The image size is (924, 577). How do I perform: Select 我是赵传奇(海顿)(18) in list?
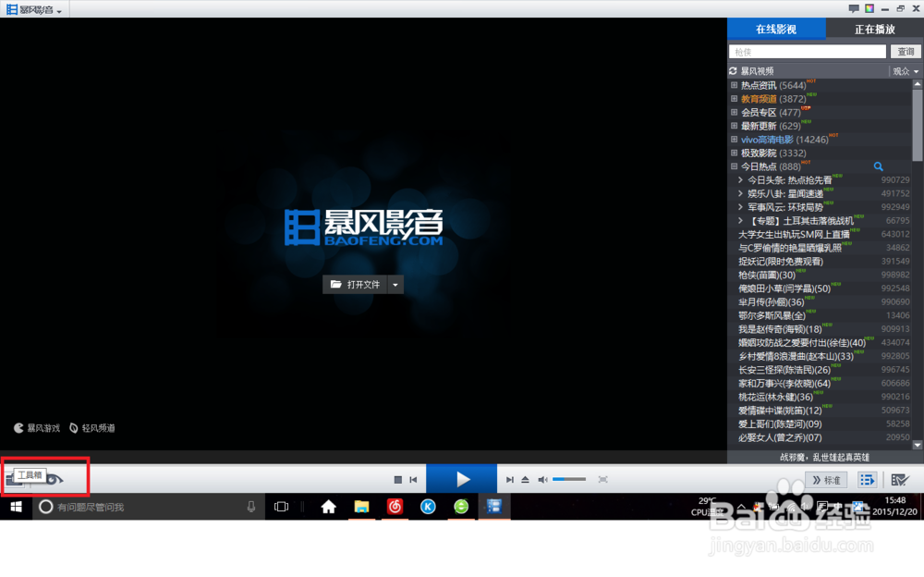tap(780, 329)
